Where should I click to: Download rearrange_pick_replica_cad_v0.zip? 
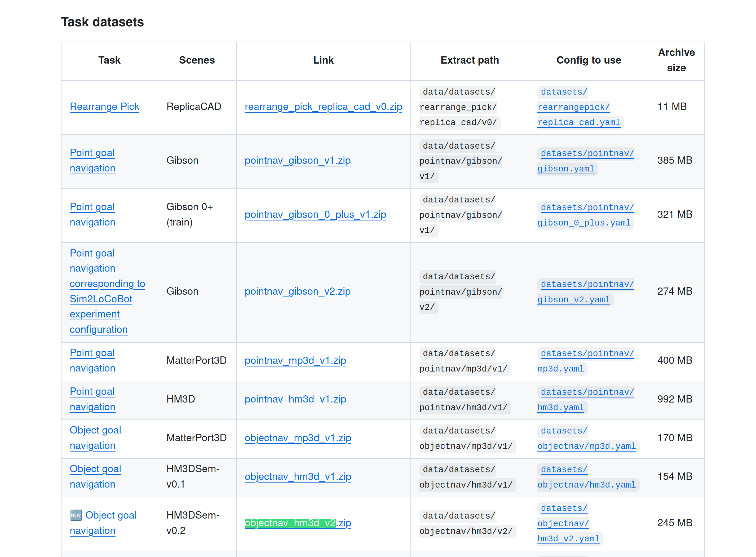[323, 107]
